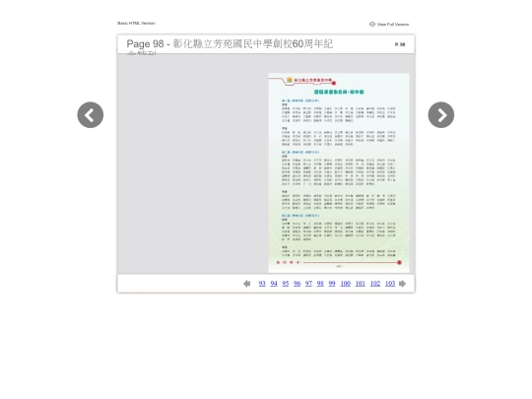This screenshot has height=399, width=532.
Task: Open the View Full Version link
Action: 393,25
